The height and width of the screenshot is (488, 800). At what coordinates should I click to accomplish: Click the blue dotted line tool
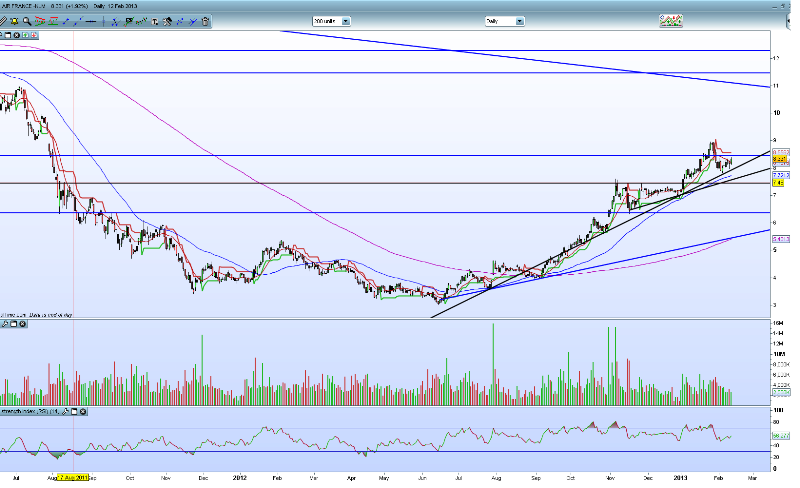tap(180, 21)
